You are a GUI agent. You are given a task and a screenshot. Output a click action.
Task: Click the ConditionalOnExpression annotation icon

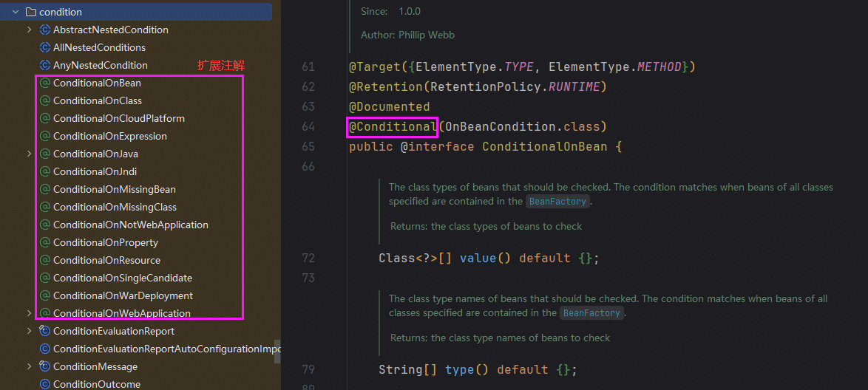point(45,136)
